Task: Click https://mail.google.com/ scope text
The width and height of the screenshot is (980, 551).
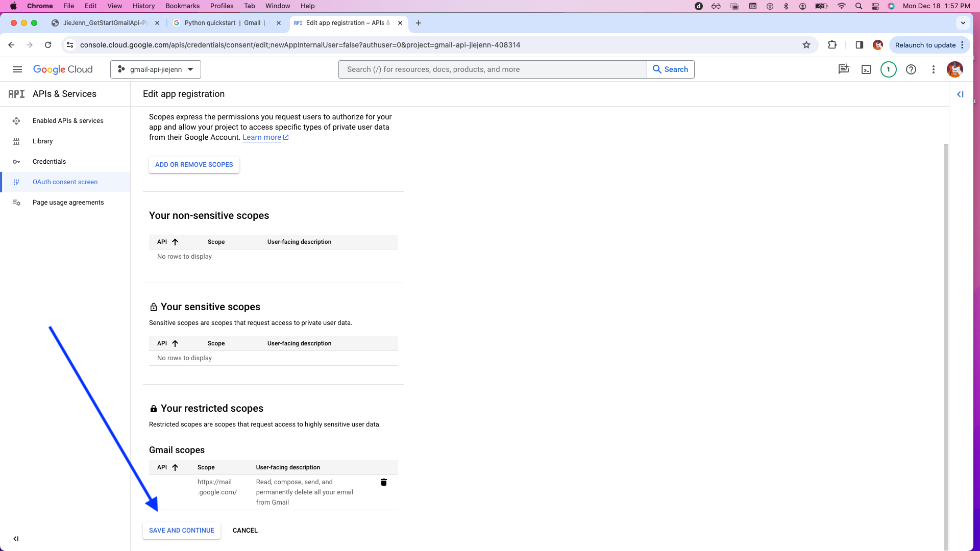Action: [x=217, y=487]
